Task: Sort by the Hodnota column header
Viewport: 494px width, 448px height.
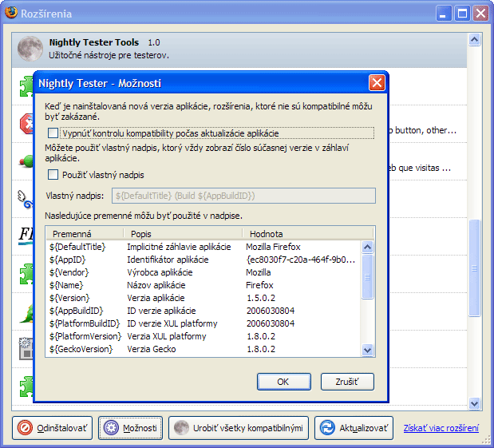Action: pos(308,234)
